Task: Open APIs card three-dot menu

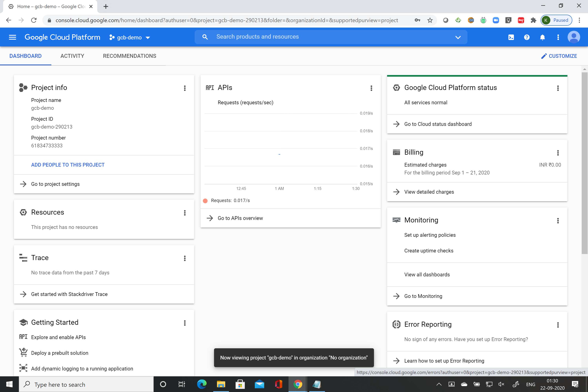Action: pyautogui.click(x=371, y=88)
